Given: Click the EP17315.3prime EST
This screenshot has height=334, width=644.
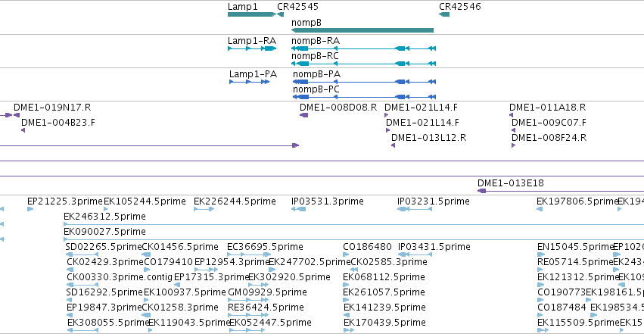Looking at the screenshot, I should click(177, 285).
